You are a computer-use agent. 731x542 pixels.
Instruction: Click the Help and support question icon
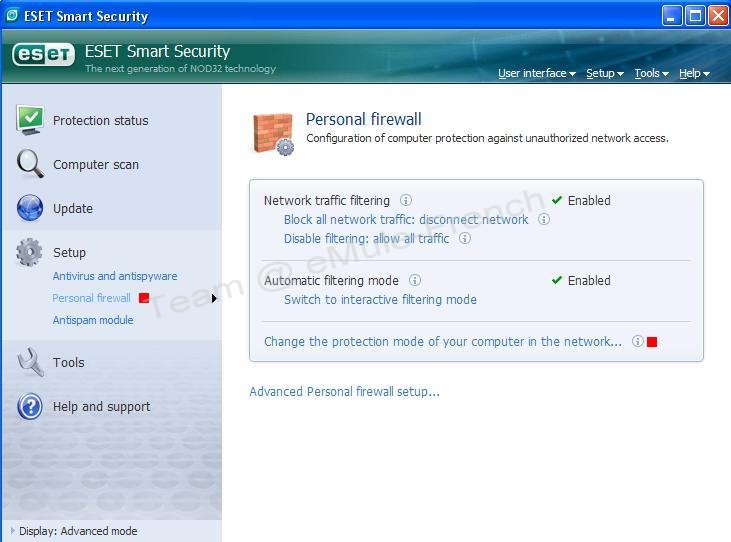coord(30,406)
